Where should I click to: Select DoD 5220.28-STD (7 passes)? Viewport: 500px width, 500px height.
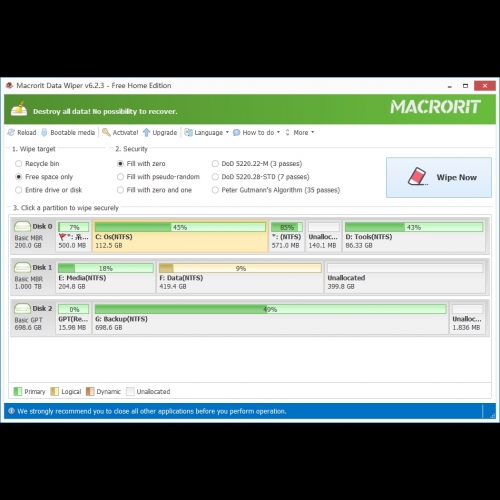(x=261, y=177)
